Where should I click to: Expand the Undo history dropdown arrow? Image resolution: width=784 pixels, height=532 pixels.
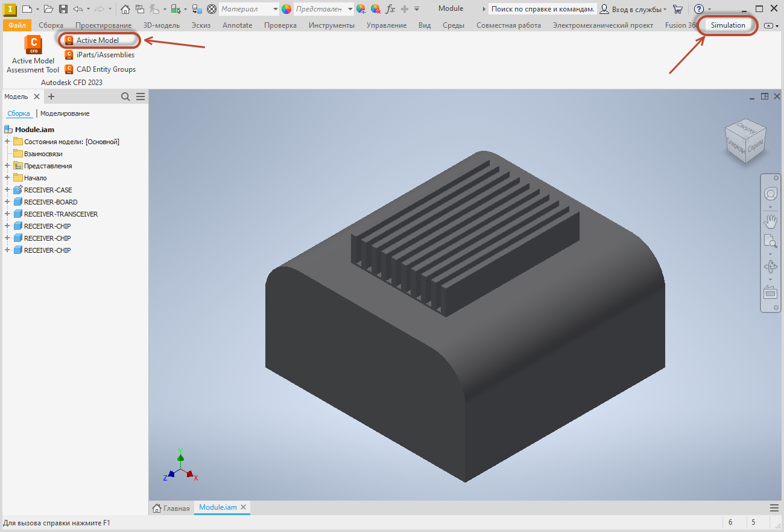coord(88,9)
